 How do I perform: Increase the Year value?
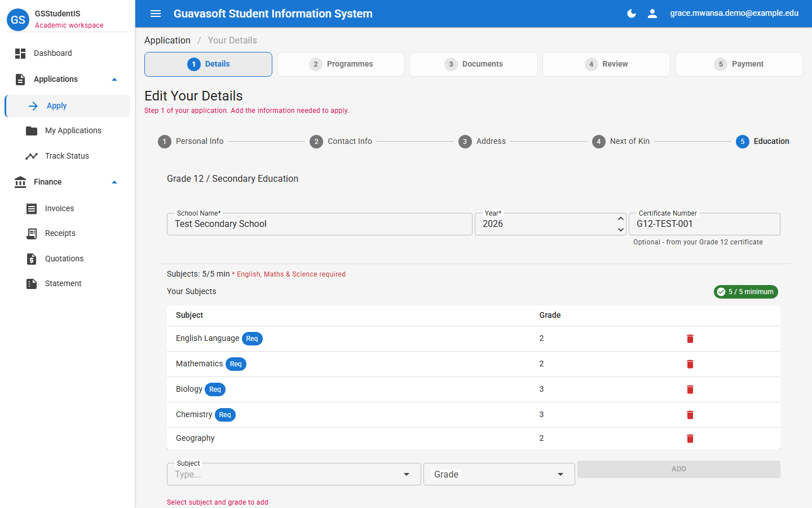tap(621, 218)
